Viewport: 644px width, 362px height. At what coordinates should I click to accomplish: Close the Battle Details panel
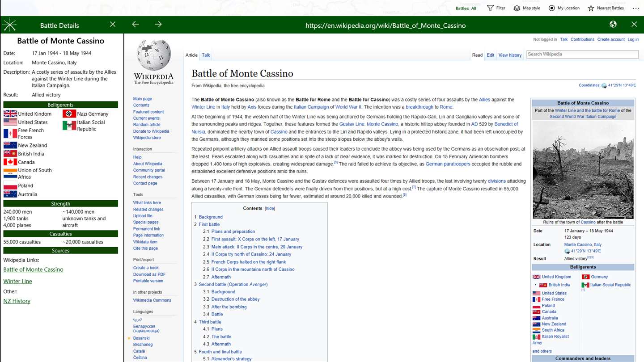pyautogui.click(x=113, y=24)
